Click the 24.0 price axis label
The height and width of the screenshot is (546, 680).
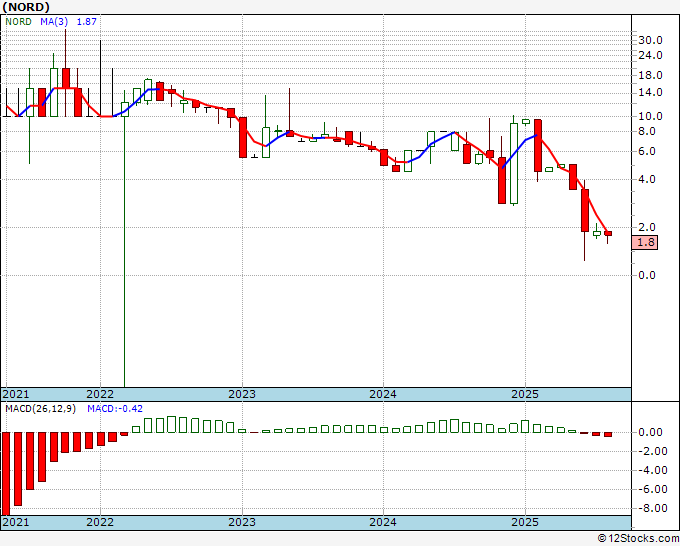[651, 55]
